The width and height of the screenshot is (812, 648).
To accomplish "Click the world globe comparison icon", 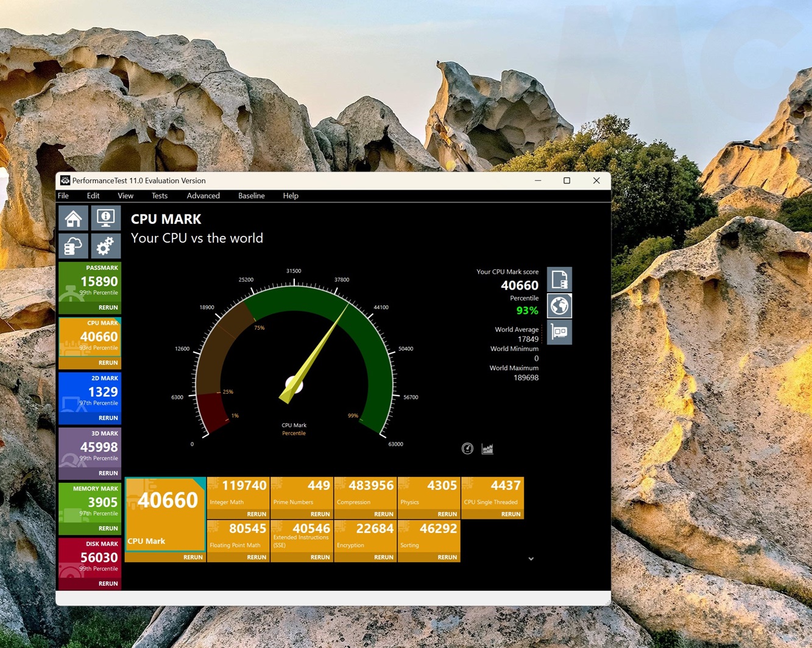I will tap(559, 306).
